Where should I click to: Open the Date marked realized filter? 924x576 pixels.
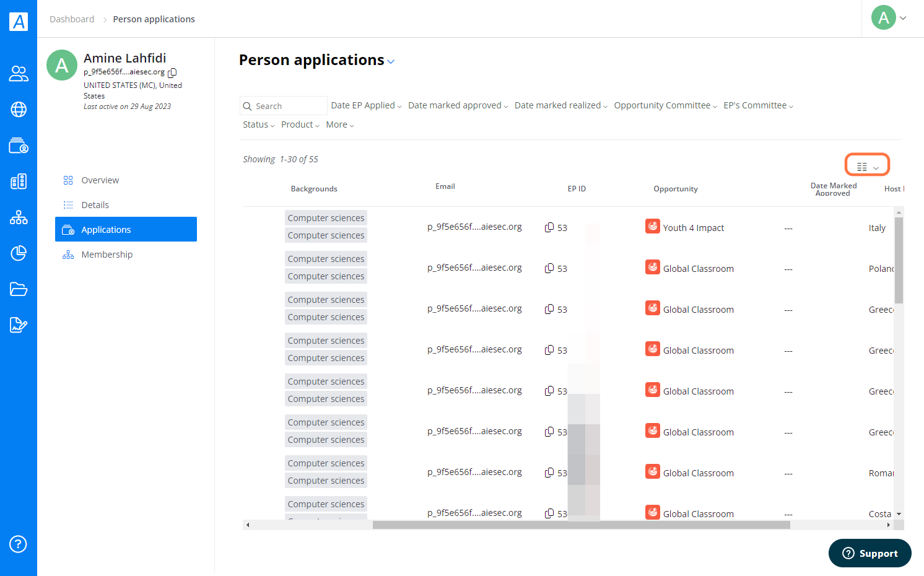coord(560,105)
